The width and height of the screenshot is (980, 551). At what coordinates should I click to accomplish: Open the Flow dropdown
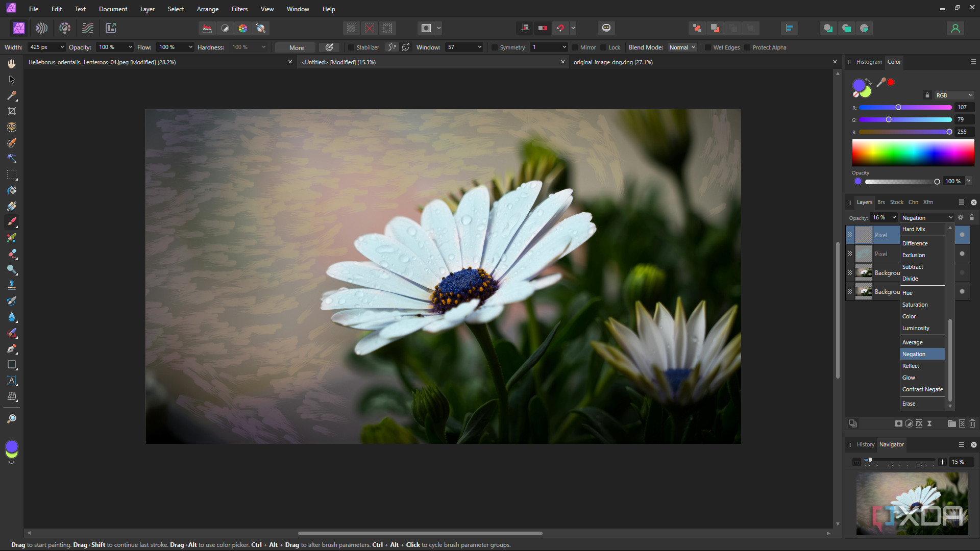(x=191, y=47)
